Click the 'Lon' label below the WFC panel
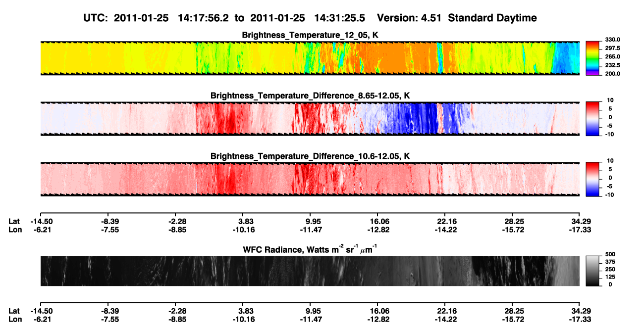The image size is (644, 330). click(14, 320)
